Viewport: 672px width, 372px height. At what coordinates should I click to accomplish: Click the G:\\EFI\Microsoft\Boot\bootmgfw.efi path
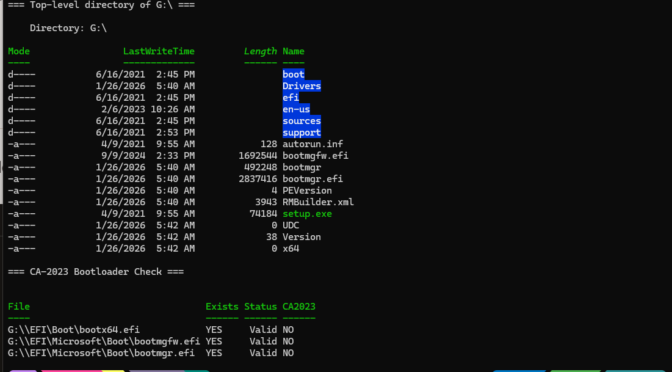(104, 341)
